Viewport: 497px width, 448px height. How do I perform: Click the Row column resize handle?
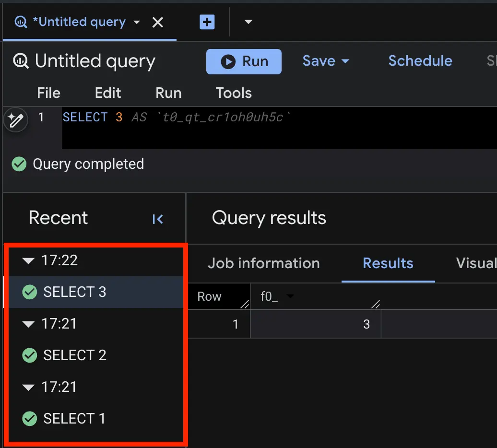[x=245, y=304]
